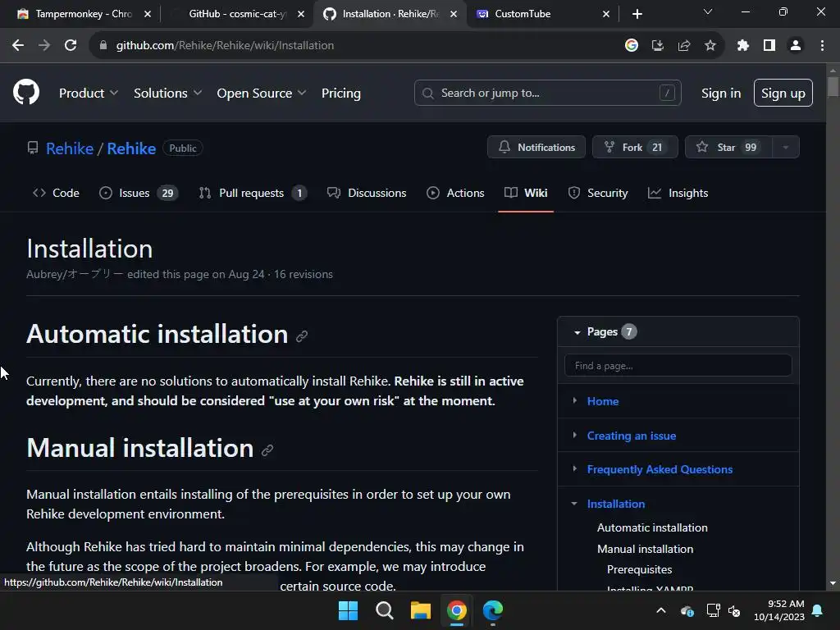Viewport: 840px width, 630px height.
Task: Bookmark this page with the star icon
Action: (710, 46)
